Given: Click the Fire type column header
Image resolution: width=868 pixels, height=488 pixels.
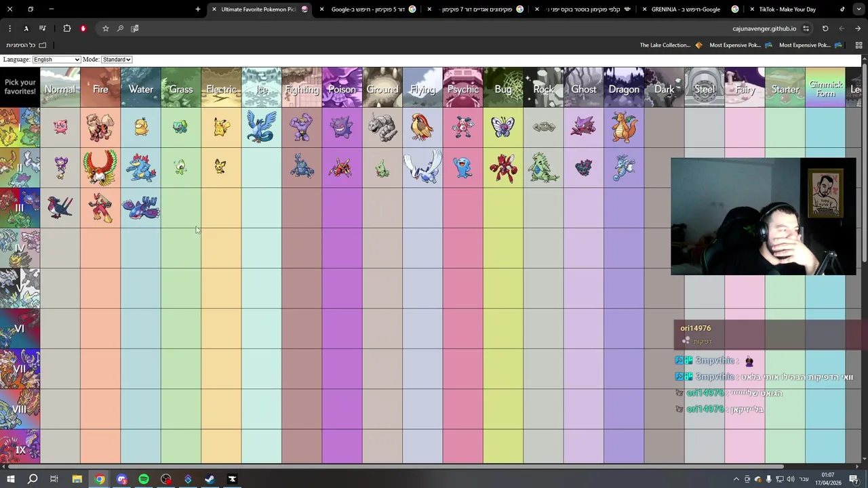Looking at the screenshot, I should [100, 87].
